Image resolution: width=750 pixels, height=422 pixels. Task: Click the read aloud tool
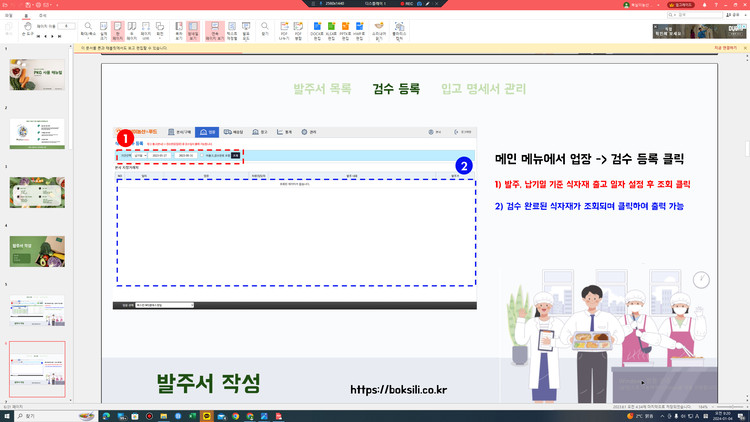[379, 31]
